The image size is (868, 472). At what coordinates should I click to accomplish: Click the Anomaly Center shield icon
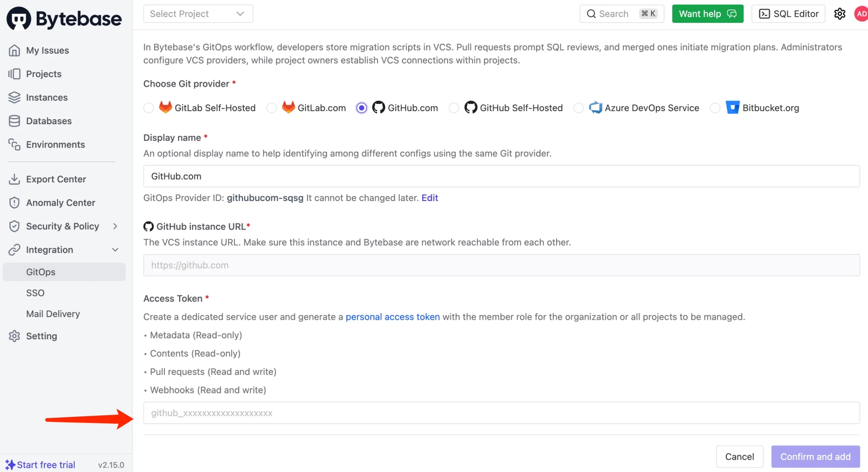click(x=14, y=203)
